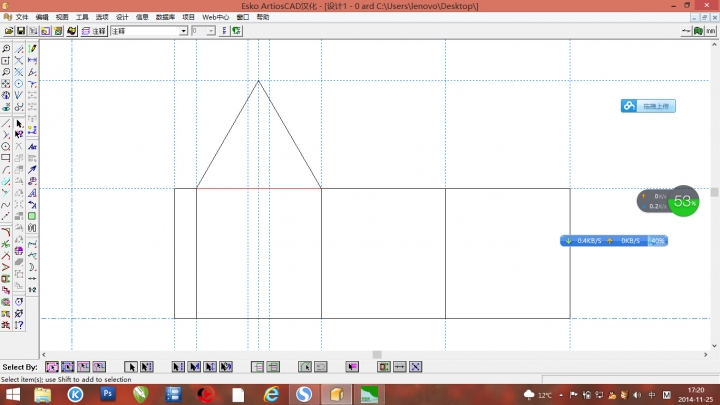The image size is (720, 405).
Task: Open Internet Explorer from the taskbar
Action: tap(271, 394)
